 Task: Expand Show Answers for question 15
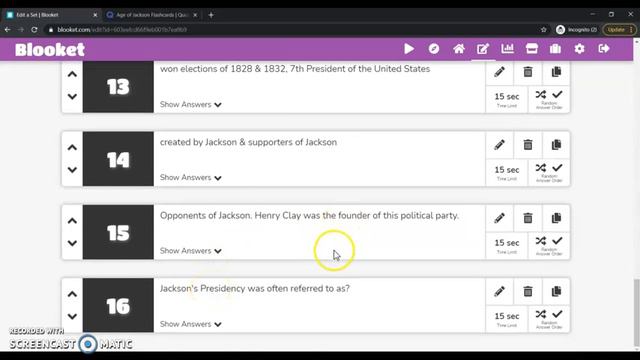tap(191, 251)
